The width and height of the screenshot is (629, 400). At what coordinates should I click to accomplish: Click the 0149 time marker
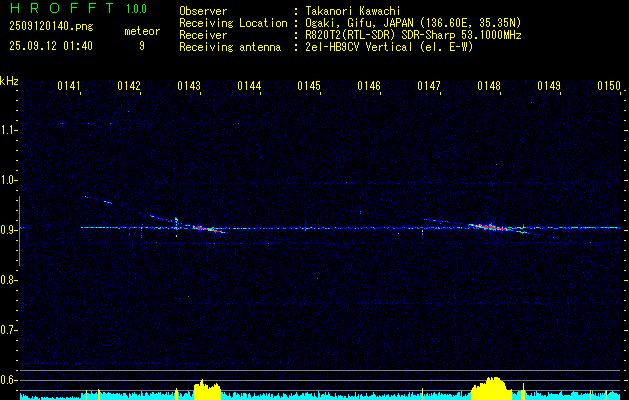pyautogui.click(x=548, y=86)
